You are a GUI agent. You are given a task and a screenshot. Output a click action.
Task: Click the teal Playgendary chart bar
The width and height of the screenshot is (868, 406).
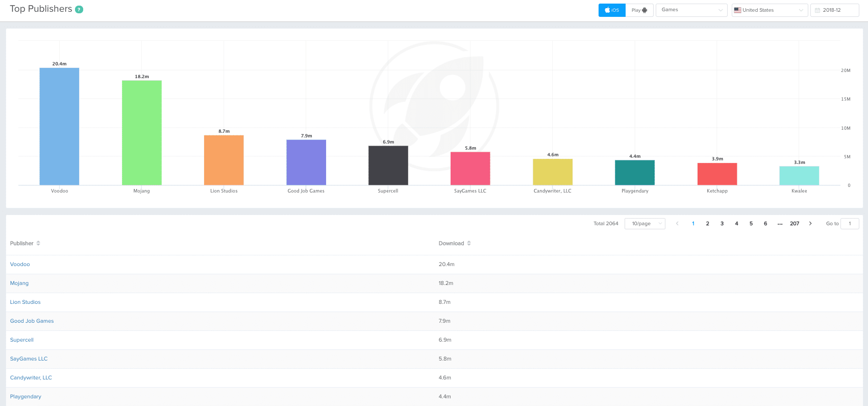pos(635,173)
